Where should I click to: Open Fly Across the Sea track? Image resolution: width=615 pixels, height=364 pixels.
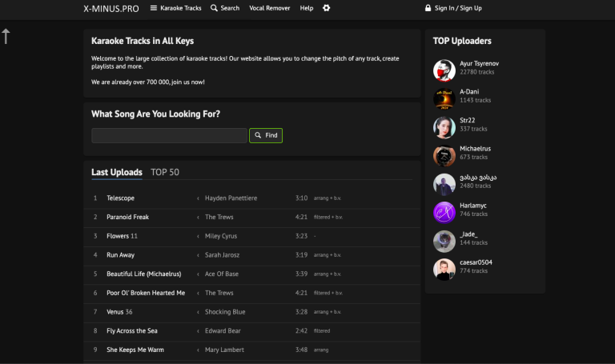(x=132, y=330)
